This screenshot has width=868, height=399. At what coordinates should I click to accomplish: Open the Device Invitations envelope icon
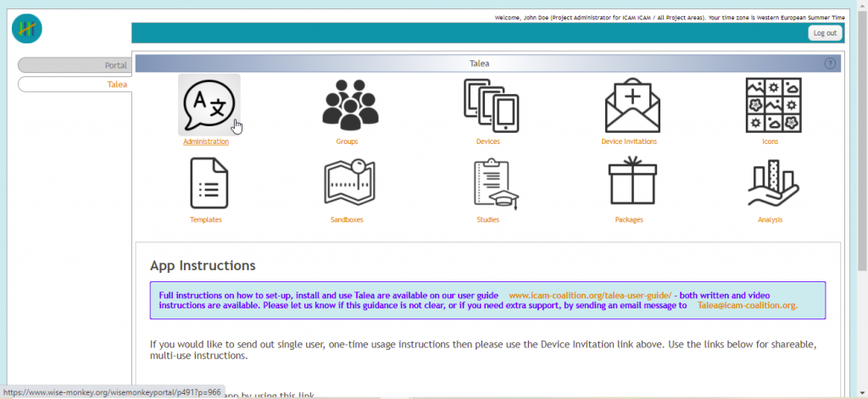coord(632,105)
